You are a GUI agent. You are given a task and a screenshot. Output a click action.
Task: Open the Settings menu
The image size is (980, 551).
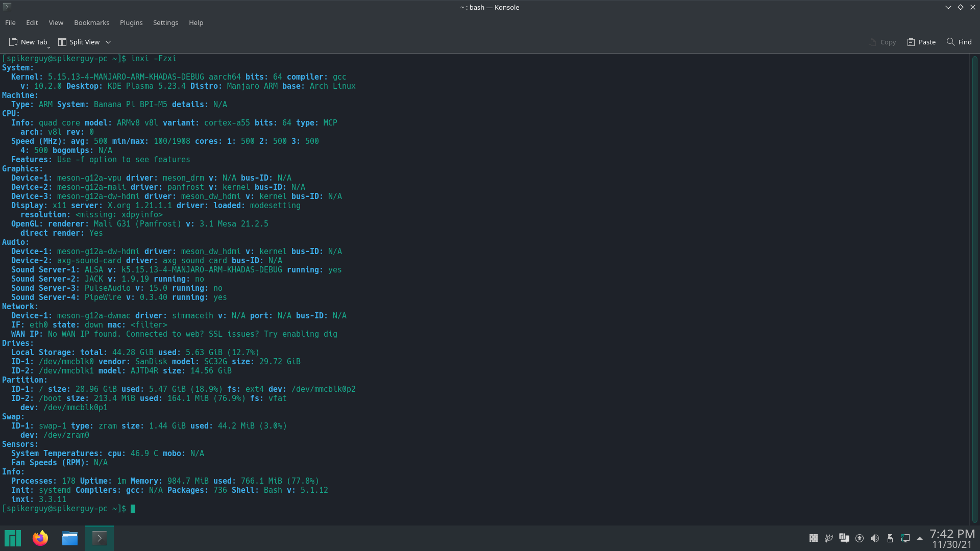(x=166, y=22)
